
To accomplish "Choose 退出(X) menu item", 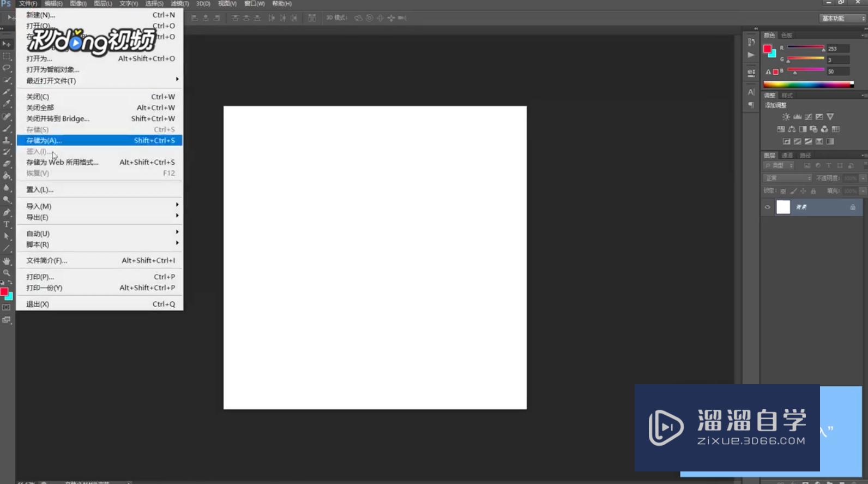I will coord(99,304).
